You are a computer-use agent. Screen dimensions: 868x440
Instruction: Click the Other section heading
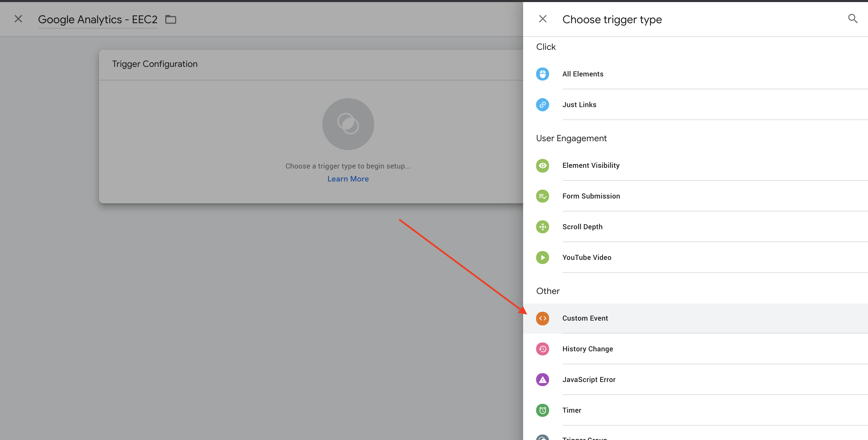(x=548, y=291)
